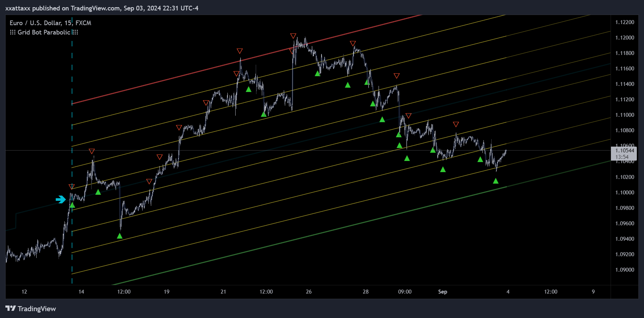Click the 1.10800 price axis label

coord(625,130)
